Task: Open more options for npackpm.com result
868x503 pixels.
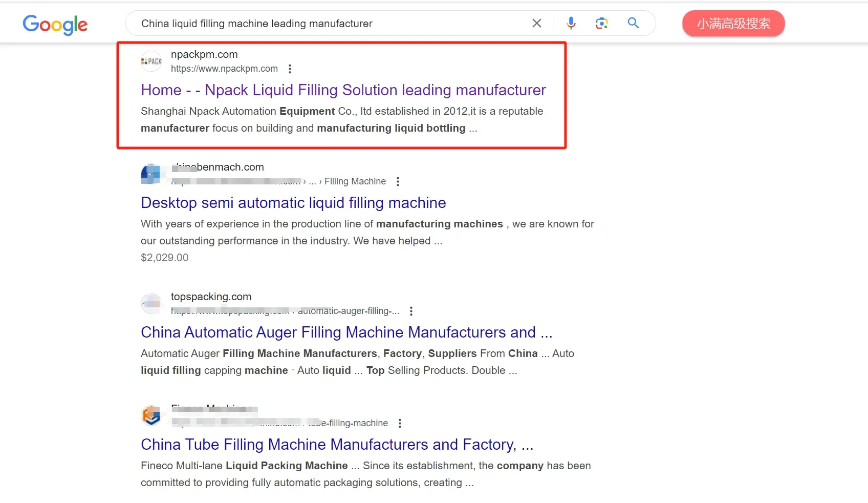Action: [290, 69]
